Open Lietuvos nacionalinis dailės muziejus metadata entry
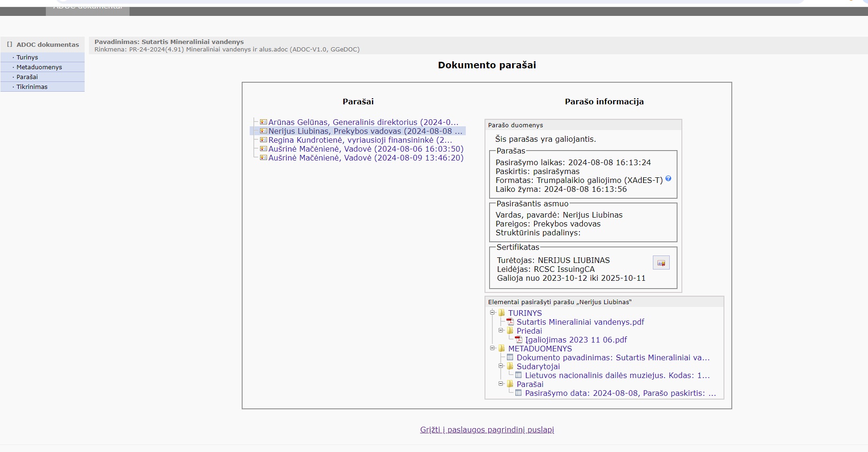Image resolution: width=868 pixels, height=452 pixels. pyautogui.click(x=617, y=375)
